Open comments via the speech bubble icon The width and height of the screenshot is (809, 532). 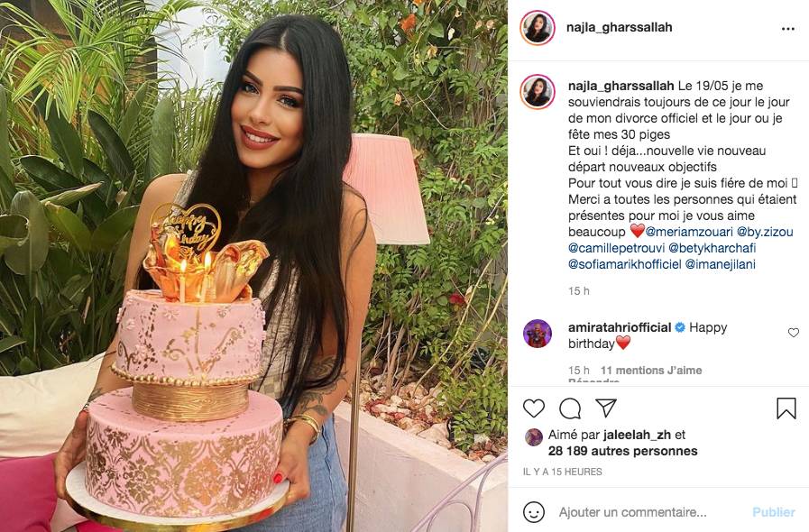570,408
